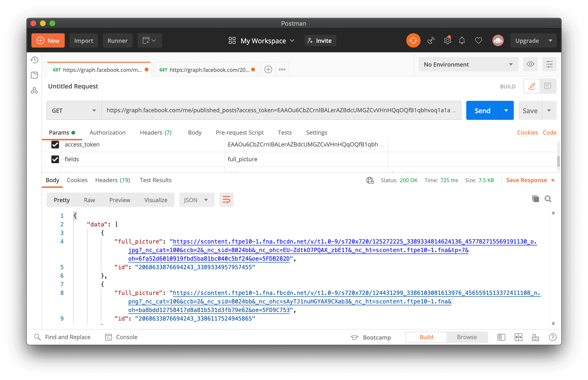
Task: Click the blue Send button
Action: 482,110
